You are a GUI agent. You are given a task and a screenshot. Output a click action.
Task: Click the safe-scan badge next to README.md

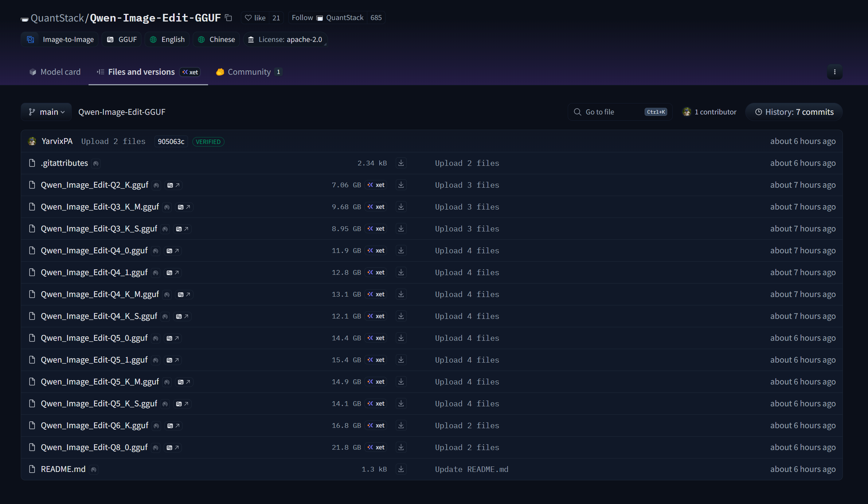point(94,470)
